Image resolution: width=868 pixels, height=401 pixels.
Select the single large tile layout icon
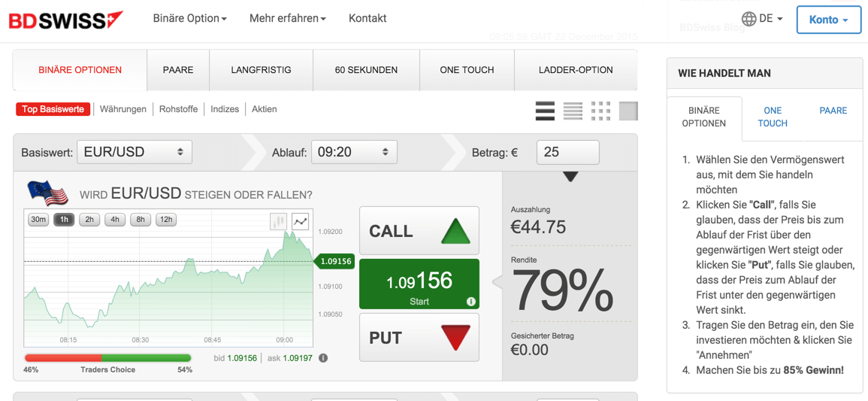pos(628,111)
